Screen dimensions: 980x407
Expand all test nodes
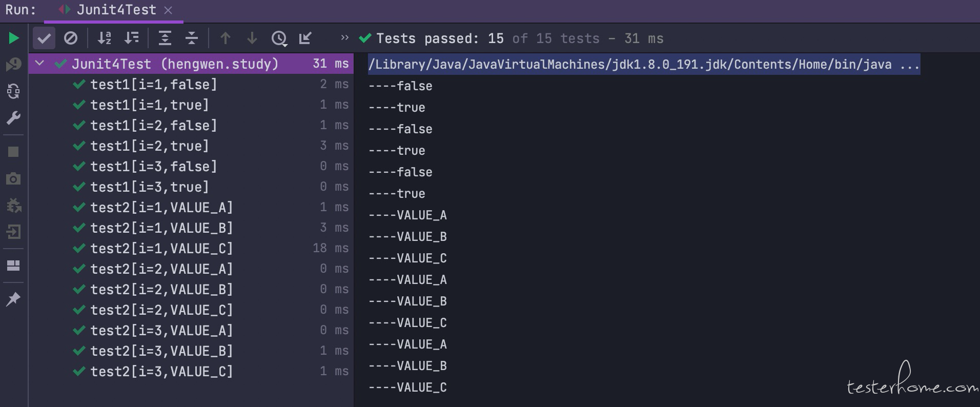165,38
